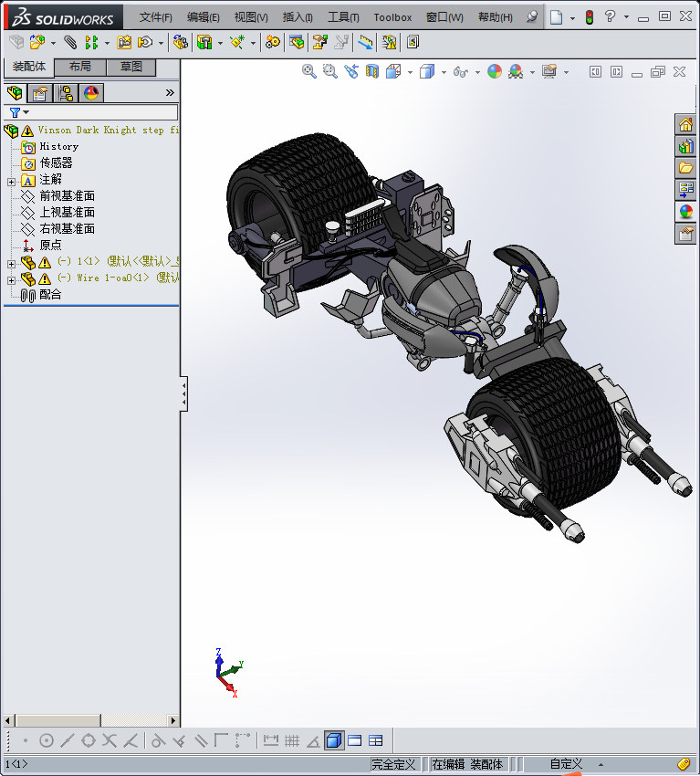700x776 pixels.
Task: Select 前视基准面 in the design tree
Action: [68, 196]
